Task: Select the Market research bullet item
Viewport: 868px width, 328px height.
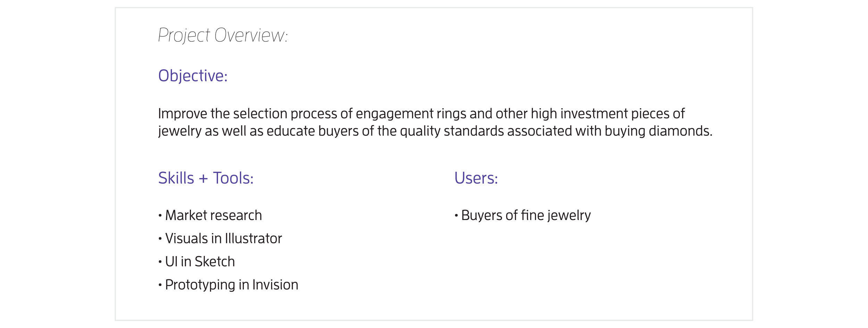Action: click(x=210, y=215)
